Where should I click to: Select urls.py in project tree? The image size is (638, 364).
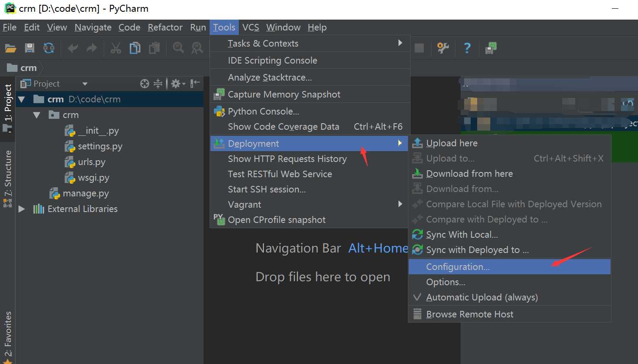click(85, 162)
